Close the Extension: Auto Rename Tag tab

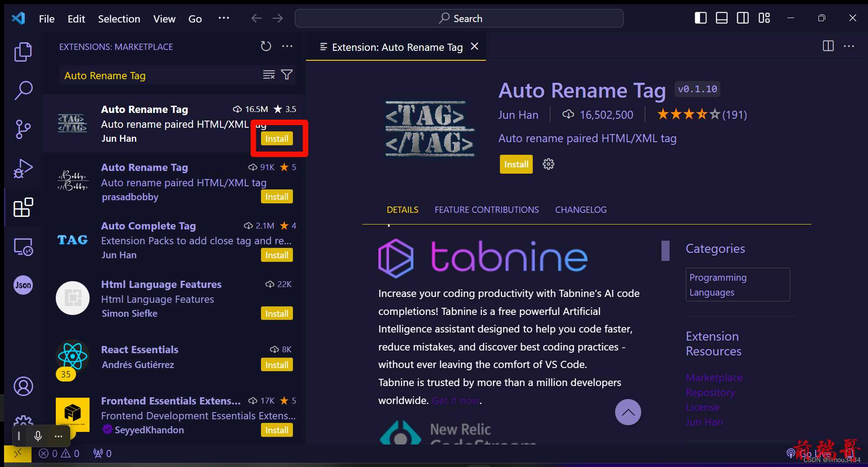coord(474,46)
